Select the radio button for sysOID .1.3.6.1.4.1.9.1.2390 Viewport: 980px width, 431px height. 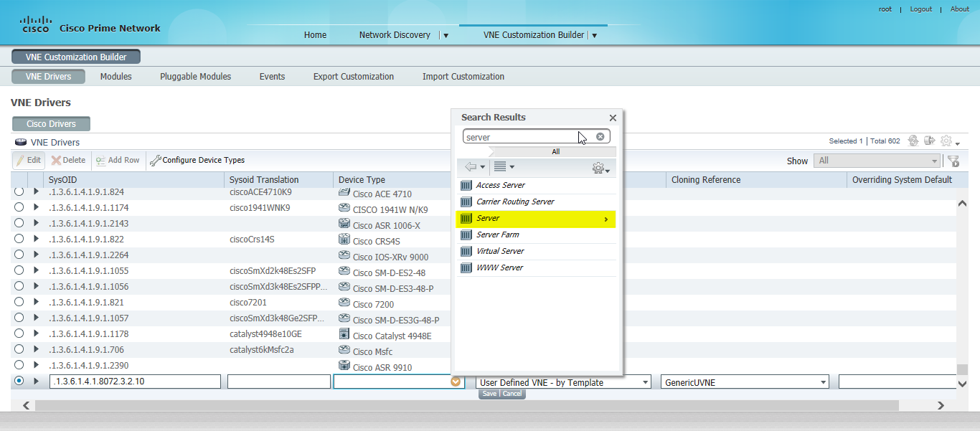point(19,365)
